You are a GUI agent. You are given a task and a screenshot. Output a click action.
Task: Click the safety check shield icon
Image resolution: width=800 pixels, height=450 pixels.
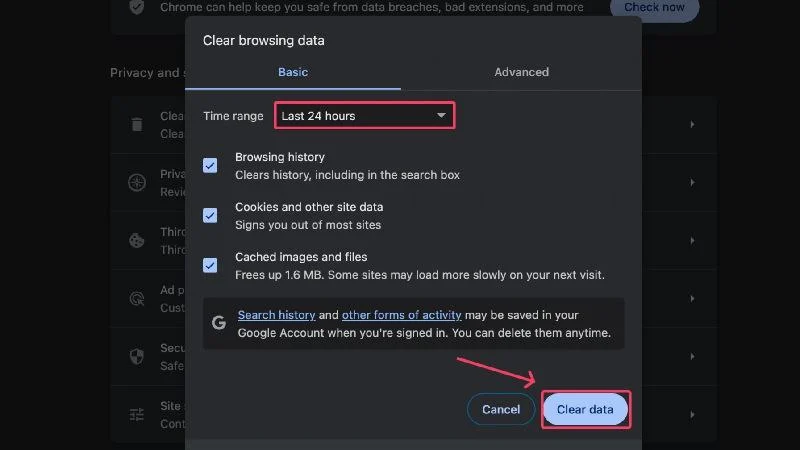[137, 7]
